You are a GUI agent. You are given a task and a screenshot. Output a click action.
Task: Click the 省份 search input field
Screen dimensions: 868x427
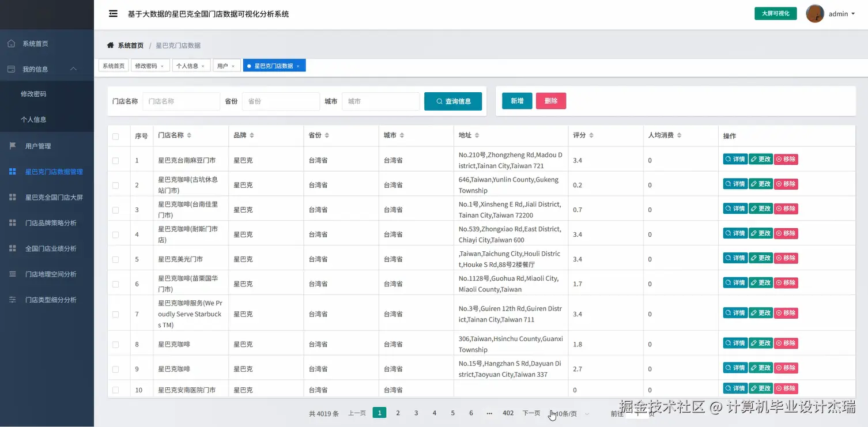(281, 101)
